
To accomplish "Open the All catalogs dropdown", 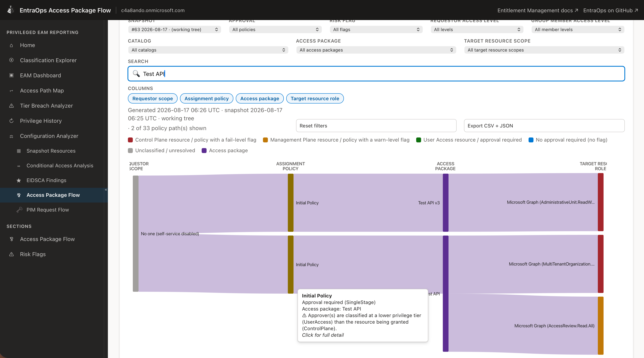I will [x=208, y=50].
